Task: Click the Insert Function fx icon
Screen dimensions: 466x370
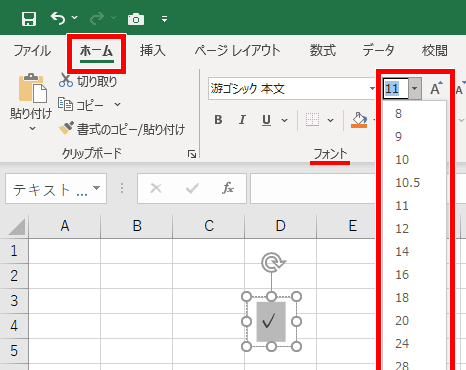Action: 228,188
